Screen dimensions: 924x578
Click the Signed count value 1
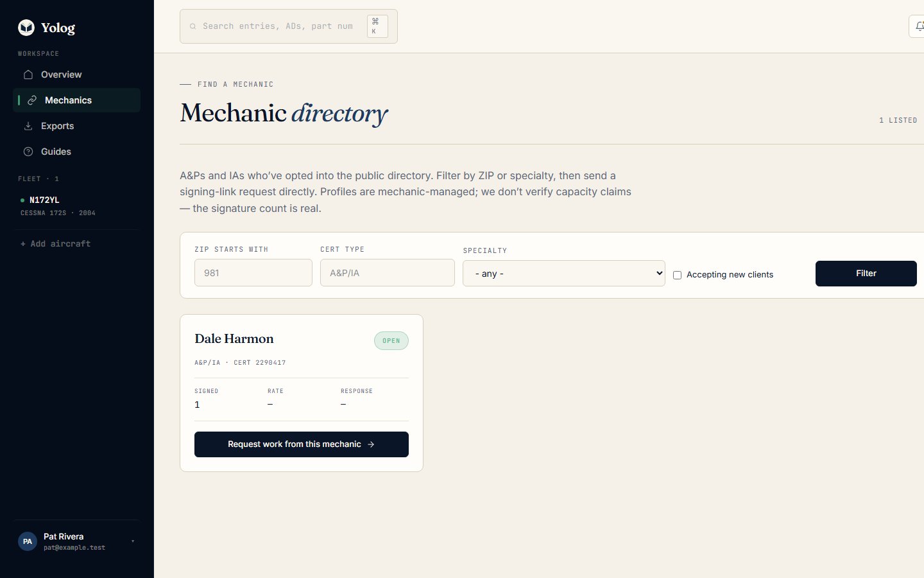coord(197,405)
